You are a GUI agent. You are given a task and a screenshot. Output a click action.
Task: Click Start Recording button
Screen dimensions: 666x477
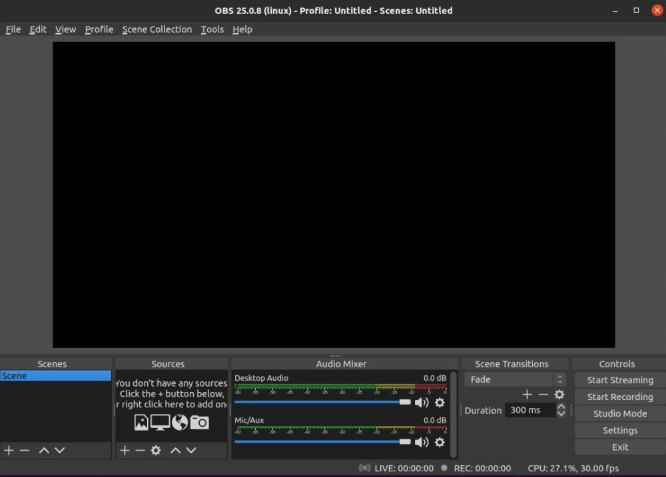click(x=619, y=397)
